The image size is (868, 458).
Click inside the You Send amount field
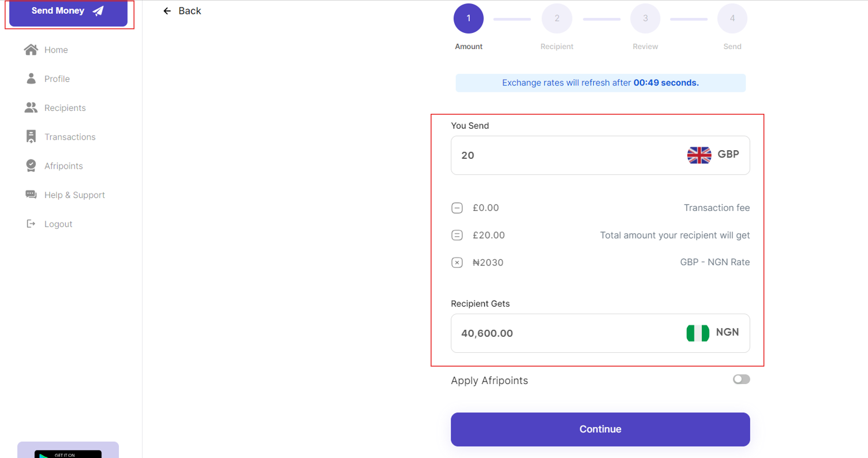548,155
